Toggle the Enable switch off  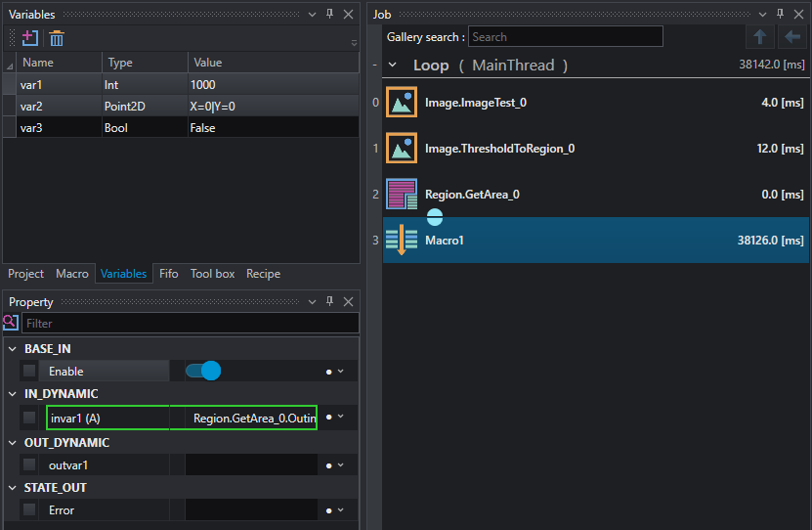tap(203, 371)
